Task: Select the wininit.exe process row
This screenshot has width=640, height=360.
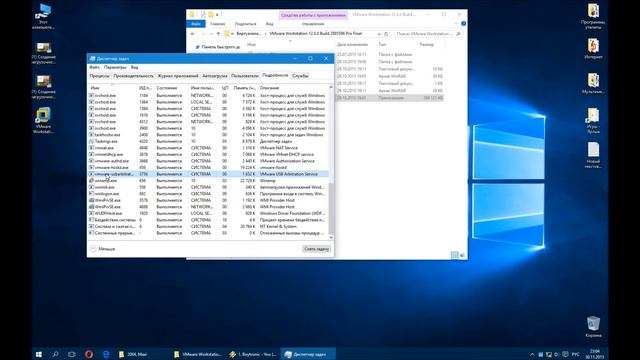Action: point(208,187)
